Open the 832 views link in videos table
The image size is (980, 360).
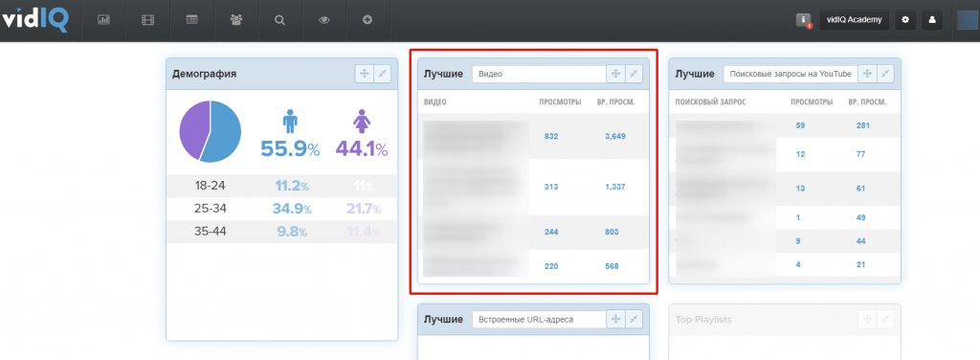click(x=551, y=136)
